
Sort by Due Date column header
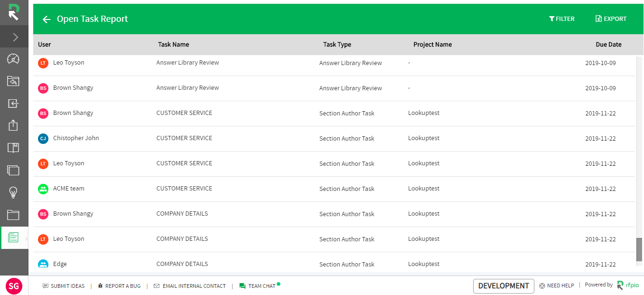click(x=608, y=45)
